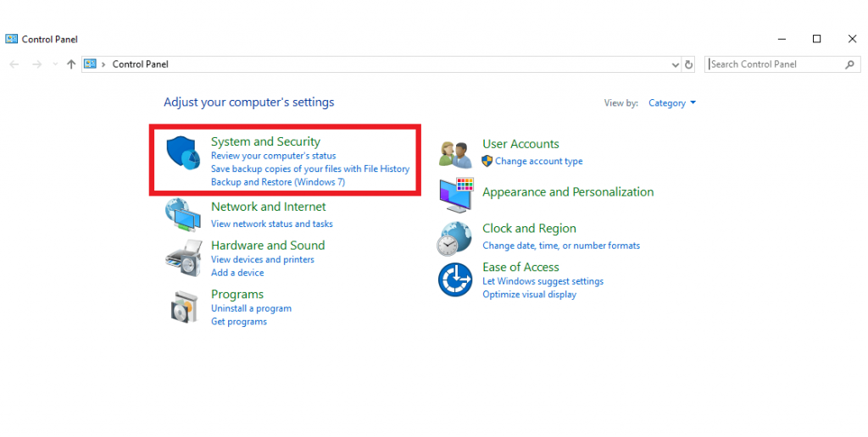Go back with the left arrow button
Image resolution: width=868 pixels, height=437 pixels.
(x=14, y=64)
